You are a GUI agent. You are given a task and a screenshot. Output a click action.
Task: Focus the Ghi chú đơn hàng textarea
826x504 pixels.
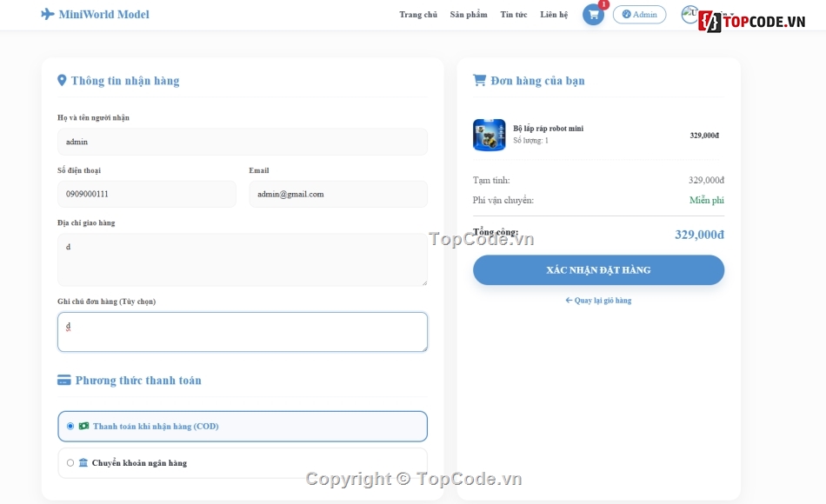(x=243, y=332)
